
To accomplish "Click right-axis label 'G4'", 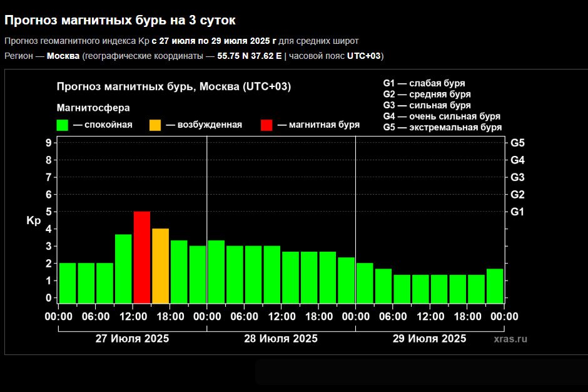I will tap(517, 160).
